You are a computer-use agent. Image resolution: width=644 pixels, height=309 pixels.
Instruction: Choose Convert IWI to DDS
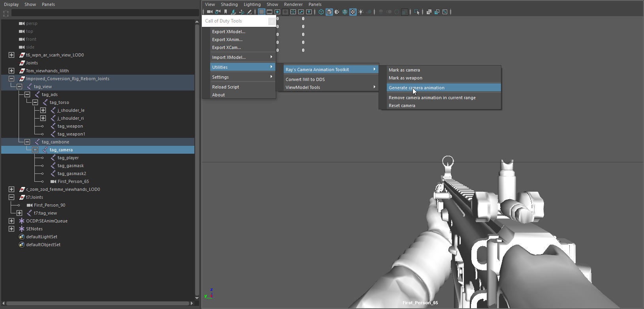pyautogui.click(x=331, y=79)
